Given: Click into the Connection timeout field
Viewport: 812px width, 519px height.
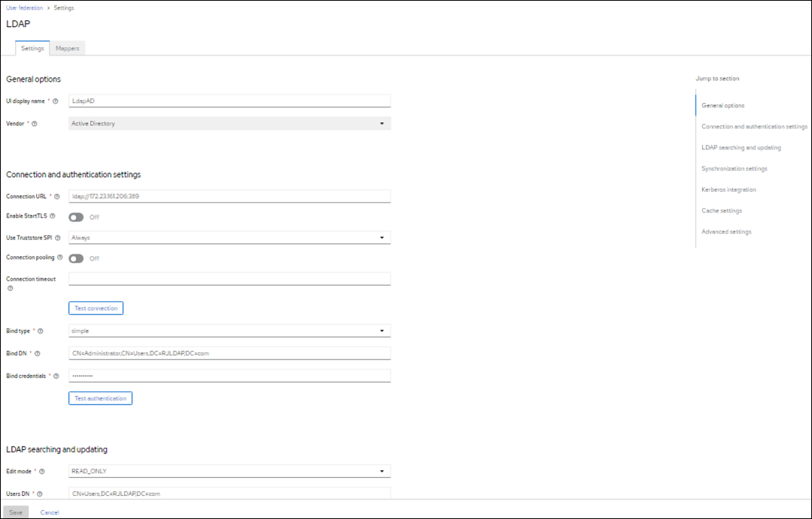Looking at the screenshot, I should coord(230,279).
